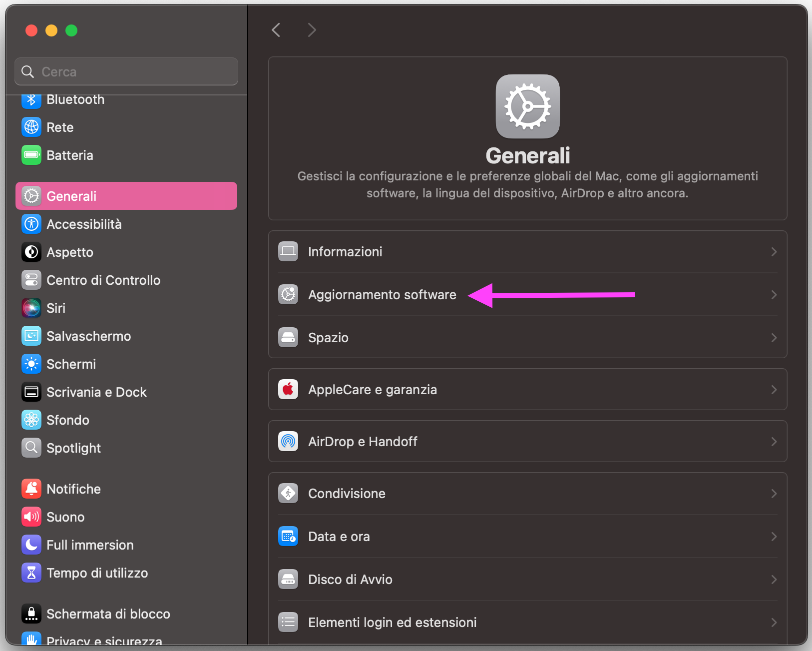Click the Spotlight magnifier icon

[x=31, y=448]
